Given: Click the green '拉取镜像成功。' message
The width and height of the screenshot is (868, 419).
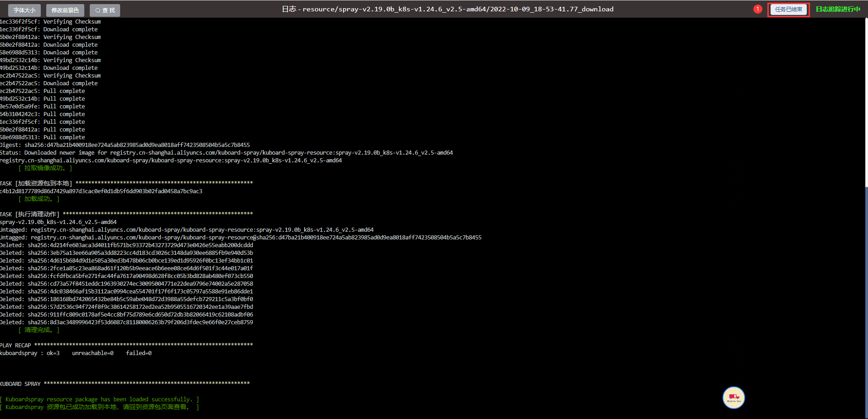Looking at the screenshot, I should [x=45, y=168].
